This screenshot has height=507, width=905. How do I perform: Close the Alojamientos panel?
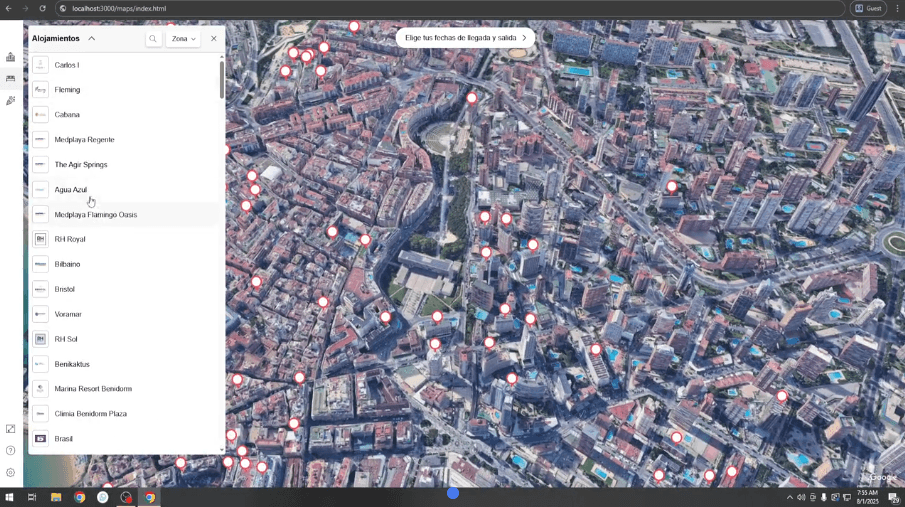[x=214, y=39]
